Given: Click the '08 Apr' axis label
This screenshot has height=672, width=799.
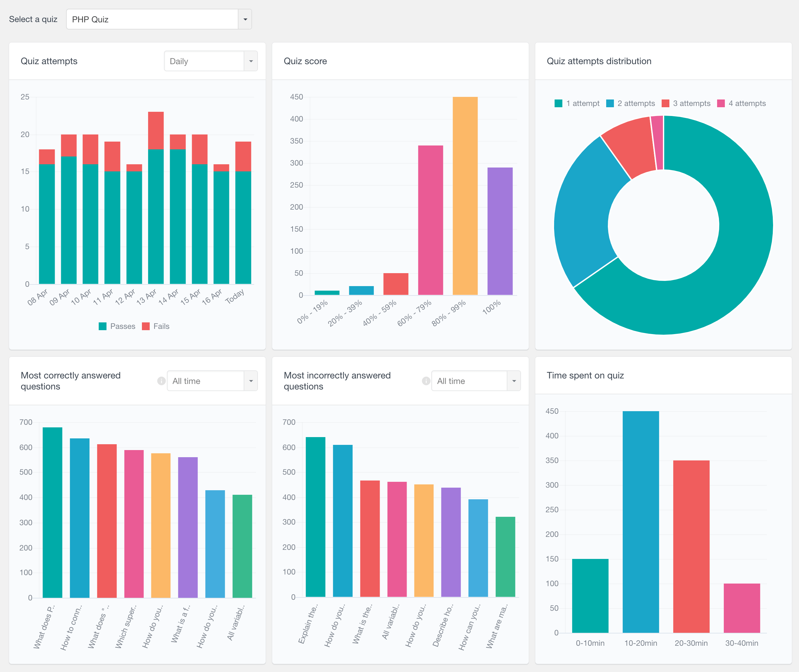Looking at the screenshot, I should coord(37,297).
